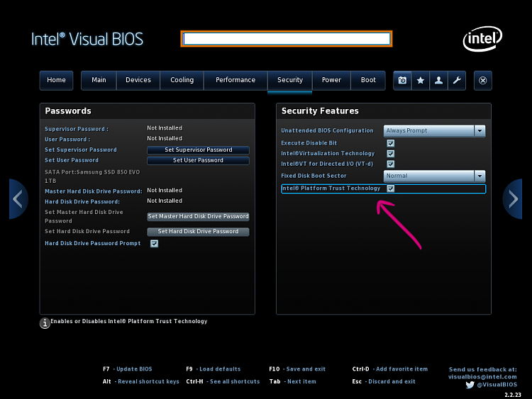Image resolution: width=532 pixels, height=399 pixels.
Task: Click F7 Update BIOS shortcut
Action: click(128, 369)
